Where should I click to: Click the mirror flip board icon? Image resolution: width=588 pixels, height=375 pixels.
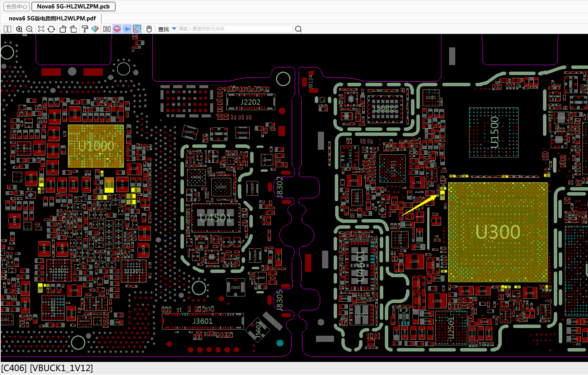tap(107, 29)
